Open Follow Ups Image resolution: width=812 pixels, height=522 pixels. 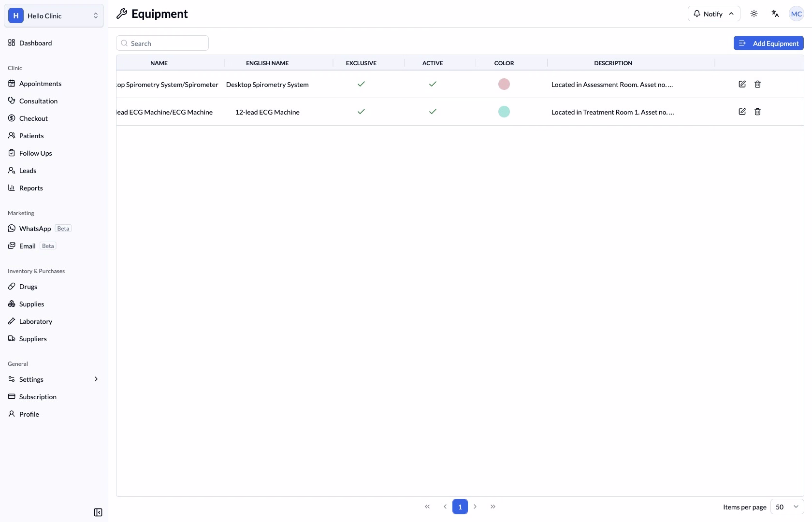[x=54, y=153]
